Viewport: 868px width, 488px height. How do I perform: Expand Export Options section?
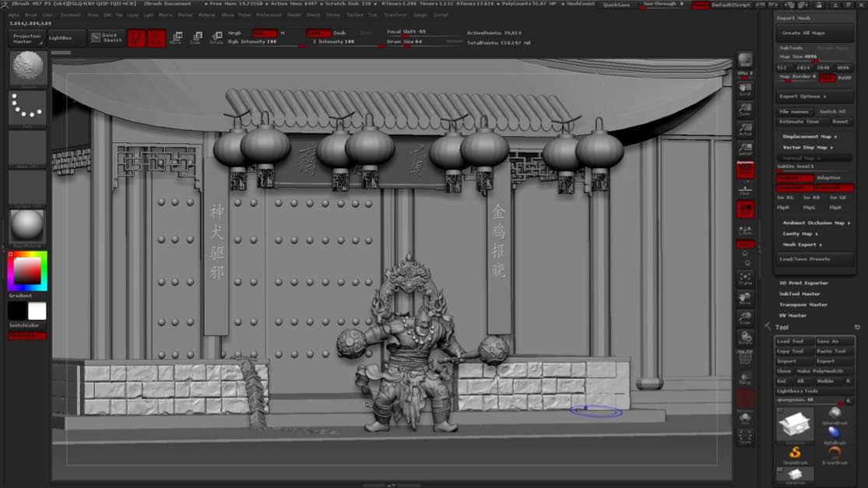(802, 97)
